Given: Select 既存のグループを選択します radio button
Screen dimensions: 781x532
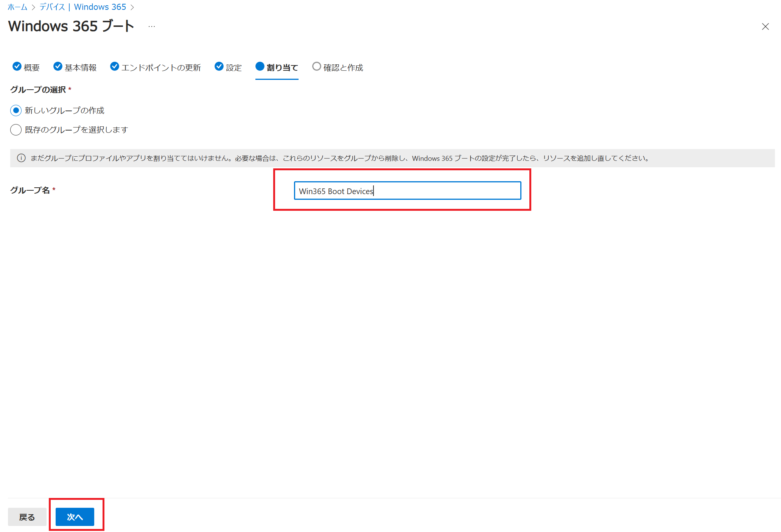Looking at the screenshot, I should pos(16,130).
